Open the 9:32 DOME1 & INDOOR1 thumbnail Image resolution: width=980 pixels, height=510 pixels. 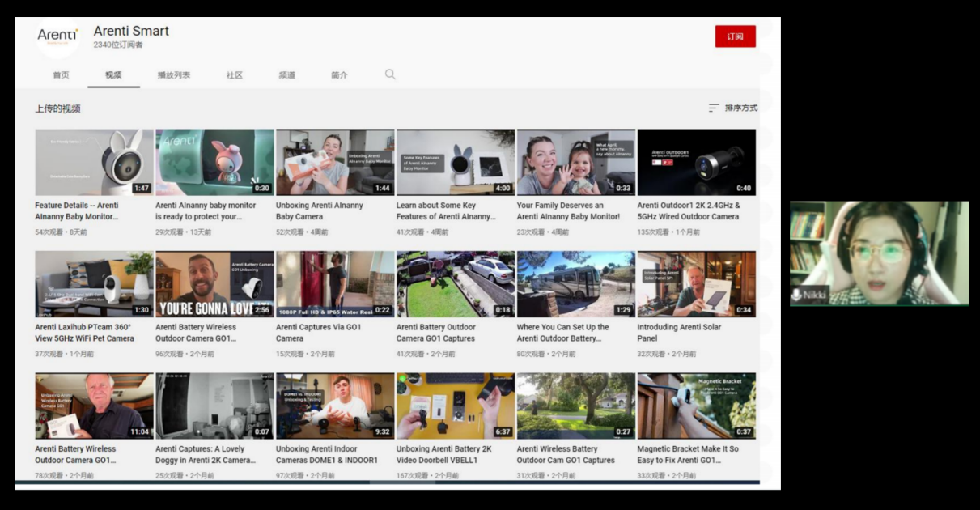(335, 406)
